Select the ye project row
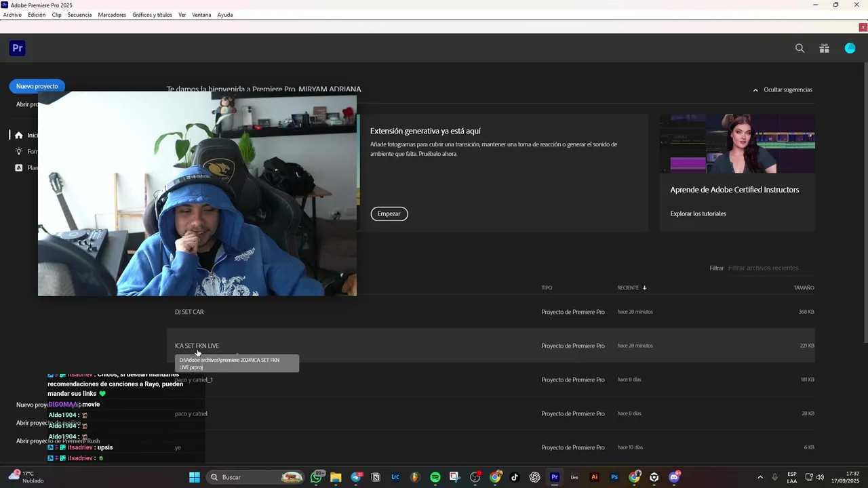The width and height of the screenshot is (868, 488). [x=491, y=447]
